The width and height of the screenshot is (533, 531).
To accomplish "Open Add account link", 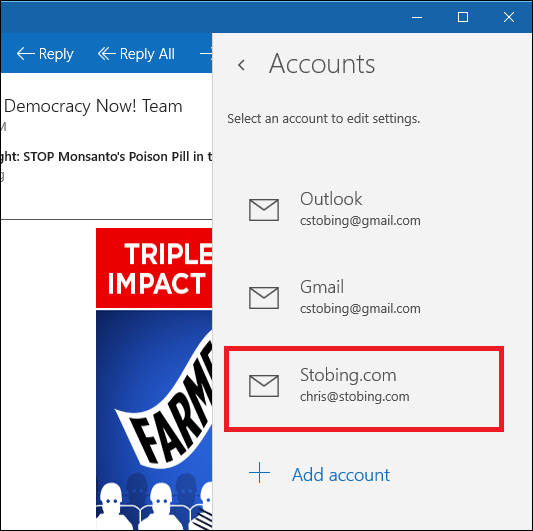I will (x=341, y=475).
